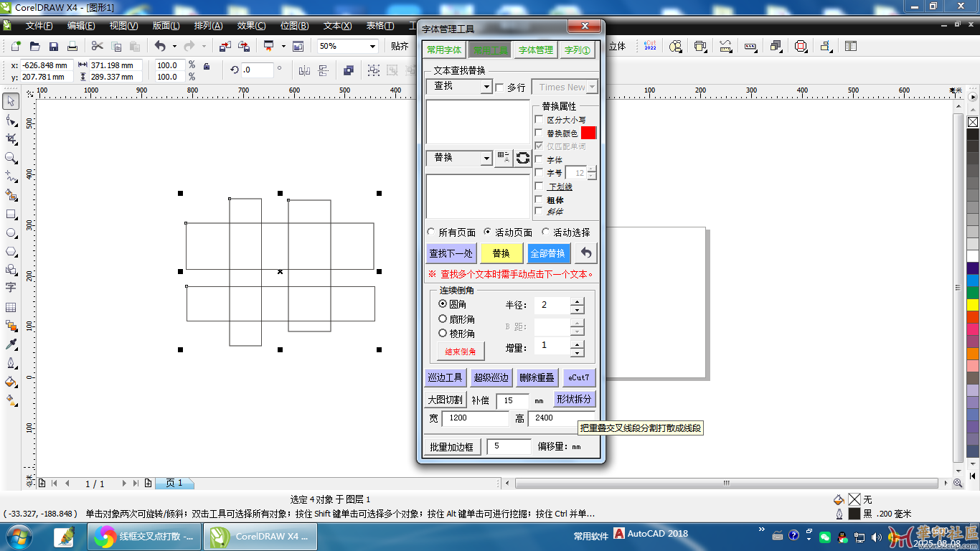Open the 替换 combo box dropdown
The height and width of the screenshot is (551, 980).
(486, 158)
